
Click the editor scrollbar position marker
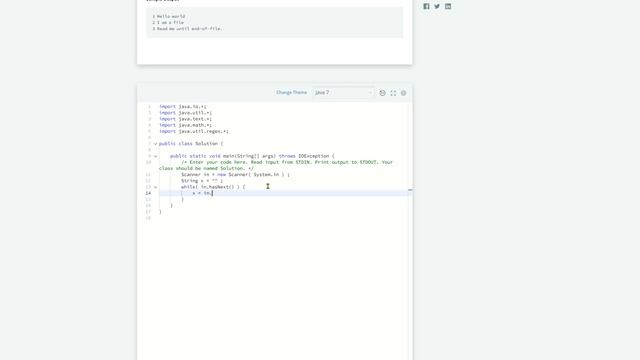click(x=410, y=190)
